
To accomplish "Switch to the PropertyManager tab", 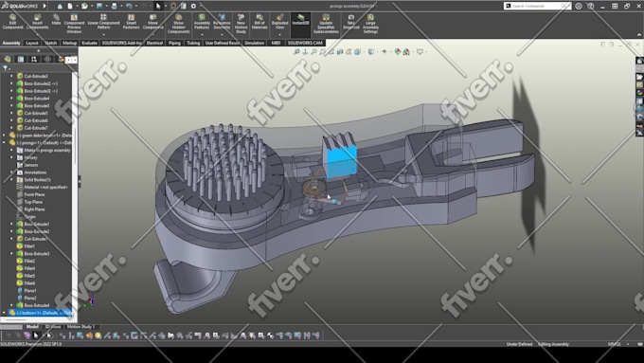I will 21,59.
